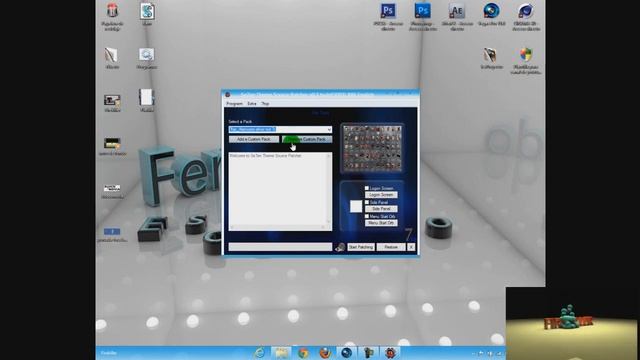
Task: Click the taskbar icon between blue sphere and red icon
Action: click(369, 353)
